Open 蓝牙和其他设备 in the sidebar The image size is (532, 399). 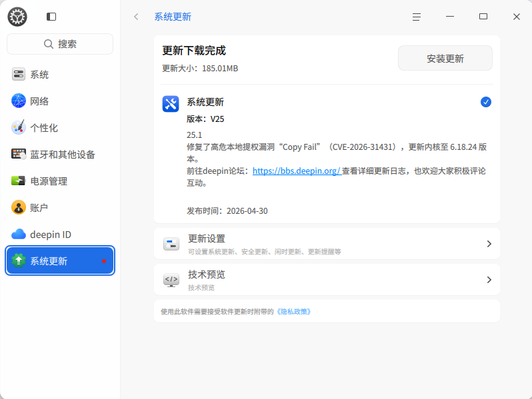click(60, 155)
